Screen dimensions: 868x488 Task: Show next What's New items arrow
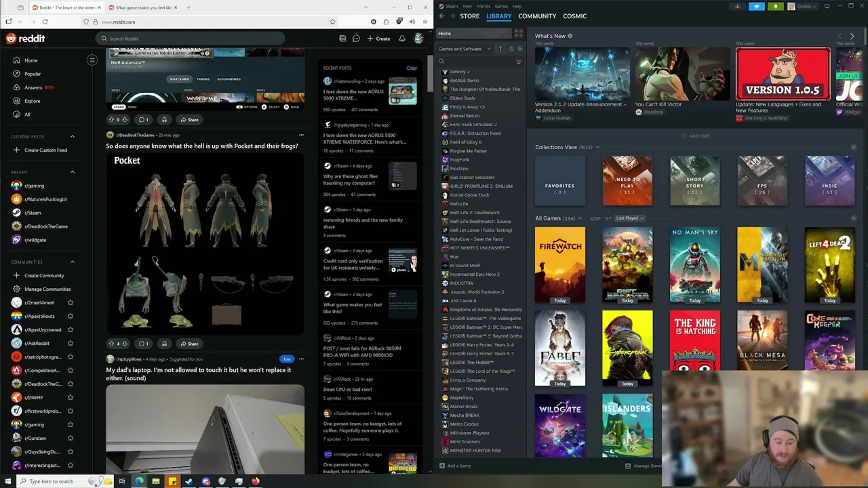[852, 36]
